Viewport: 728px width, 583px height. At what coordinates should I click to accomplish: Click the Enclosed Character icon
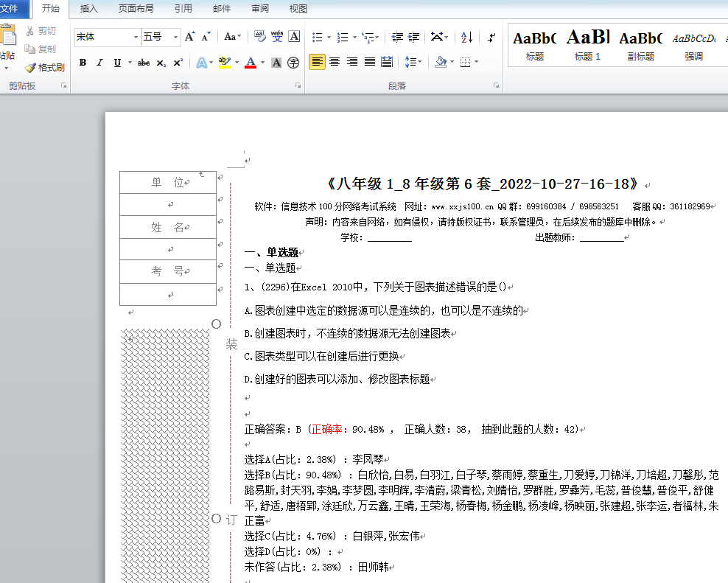coord(293,62)
